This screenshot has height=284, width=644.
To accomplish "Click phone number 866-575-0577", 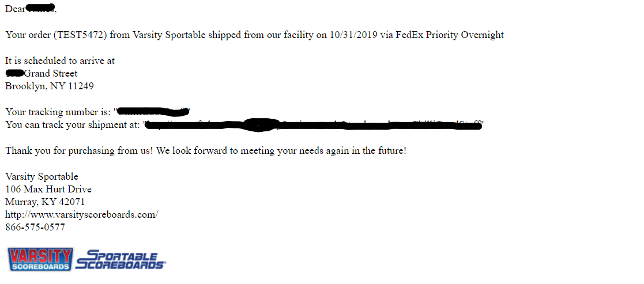I will coord(35,227).
